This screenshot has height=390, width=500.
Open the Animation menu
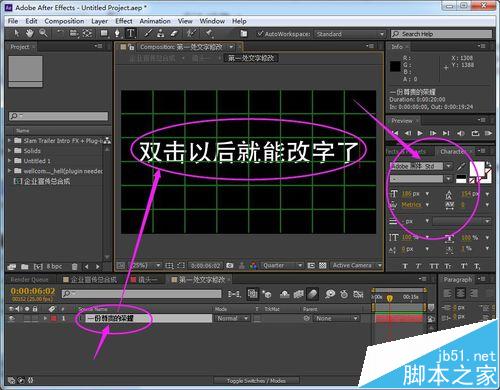pos(155,21)
